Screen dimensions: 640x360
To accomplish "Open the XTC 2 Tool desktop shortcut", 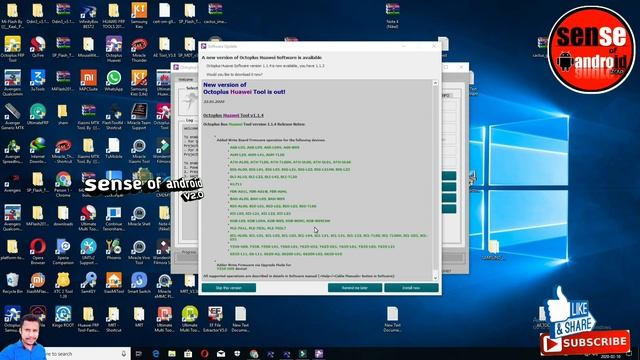I will [x=63, y=285].
